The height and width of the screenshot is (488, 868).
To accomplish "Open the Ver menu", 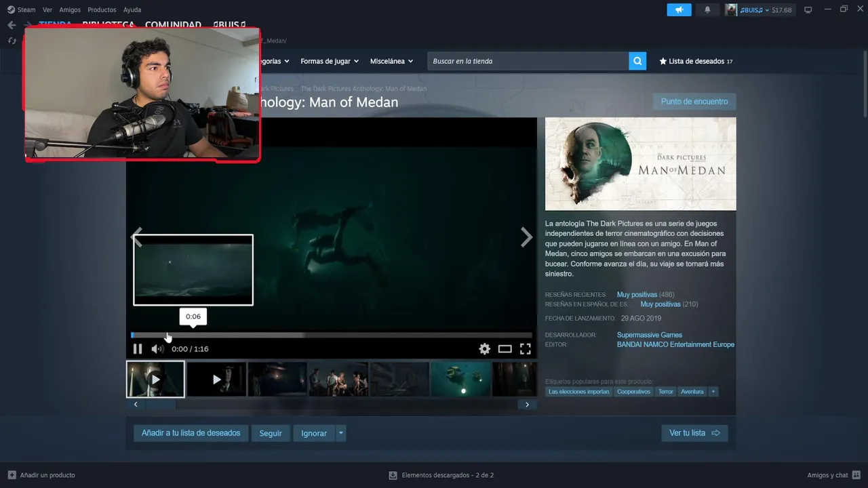I will pos(47,9).
